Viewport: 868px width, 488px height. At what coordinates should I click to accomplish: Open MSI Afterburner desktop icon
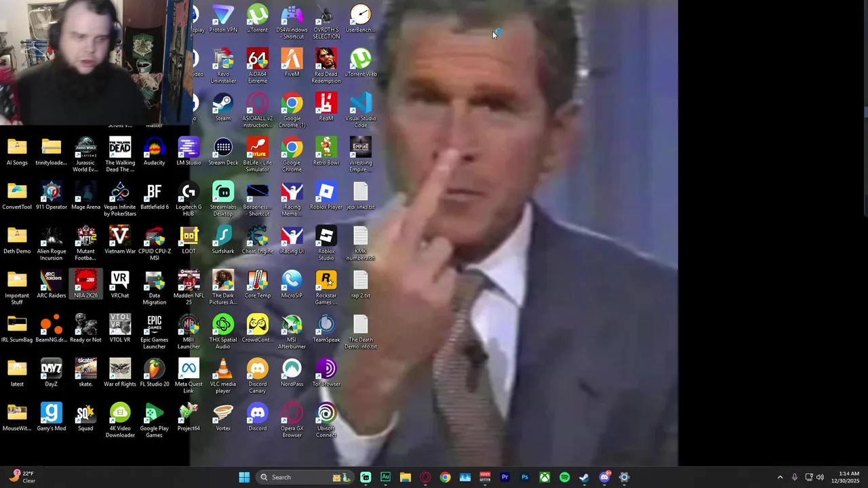click(292, 332)
